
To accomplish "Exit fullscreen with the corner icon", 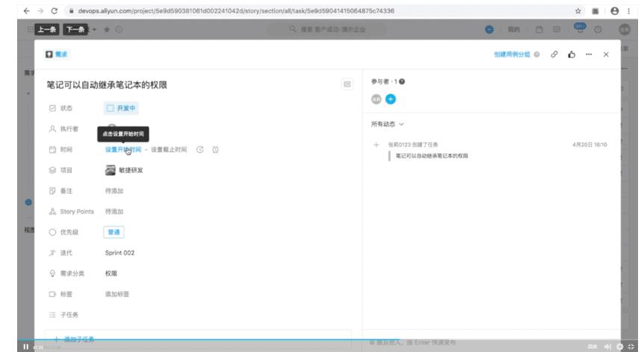I will pyautogui.click(x=631, y=347).
